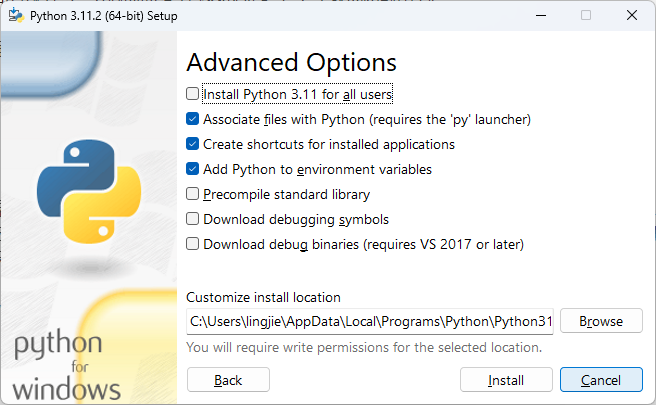Click the 'python for windows' branding text
This screenshot has width=656, height=405.
click(67, 365)
